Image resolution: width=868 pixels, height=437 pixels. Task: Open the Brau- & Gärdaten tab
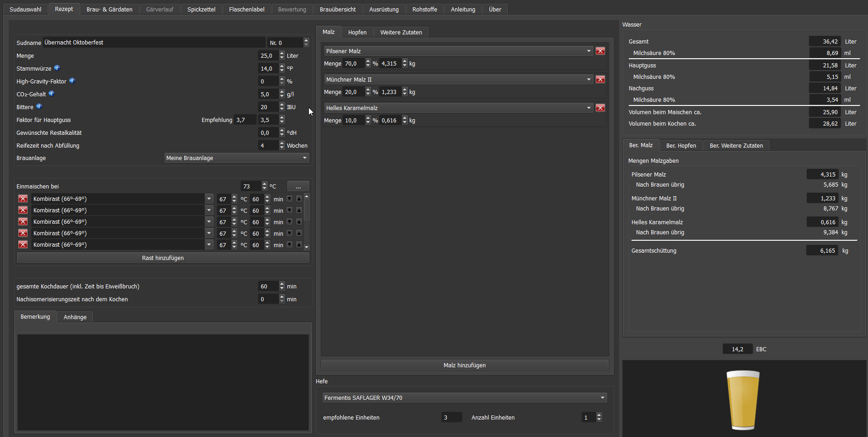tap(109, 9)
